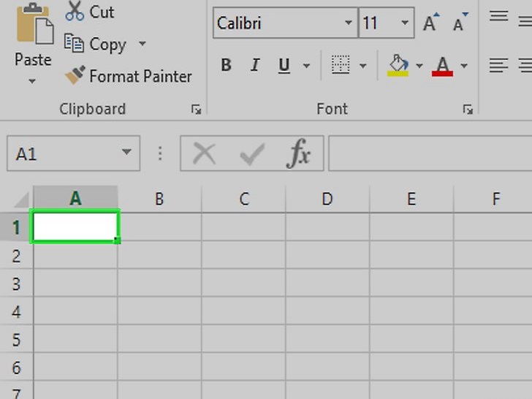Click the Paste clipboard icon

(x=33, y=26)
